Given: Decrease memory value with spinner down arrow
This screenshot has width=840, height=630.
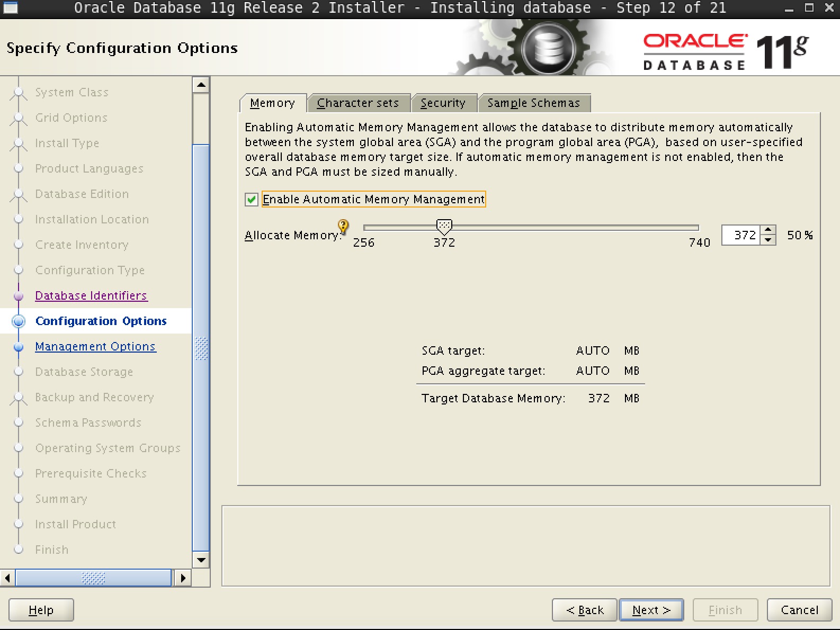Looking at the screenshot, I should [768, 240].
